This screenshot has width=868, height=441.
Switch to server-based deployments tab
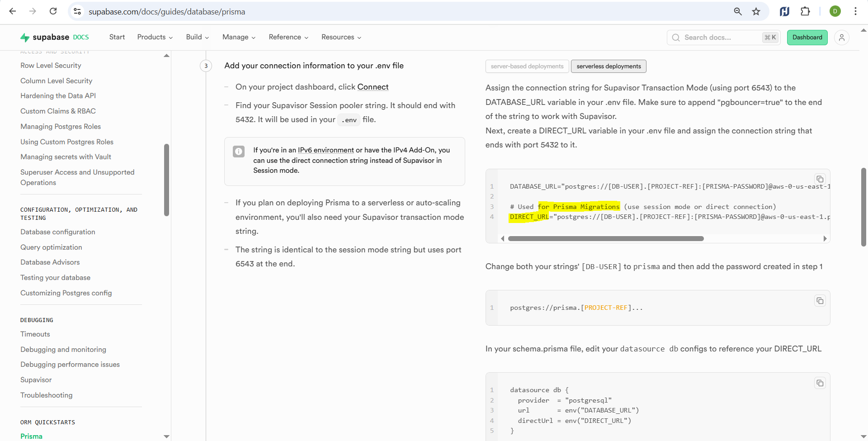click(x=527, y=66)
